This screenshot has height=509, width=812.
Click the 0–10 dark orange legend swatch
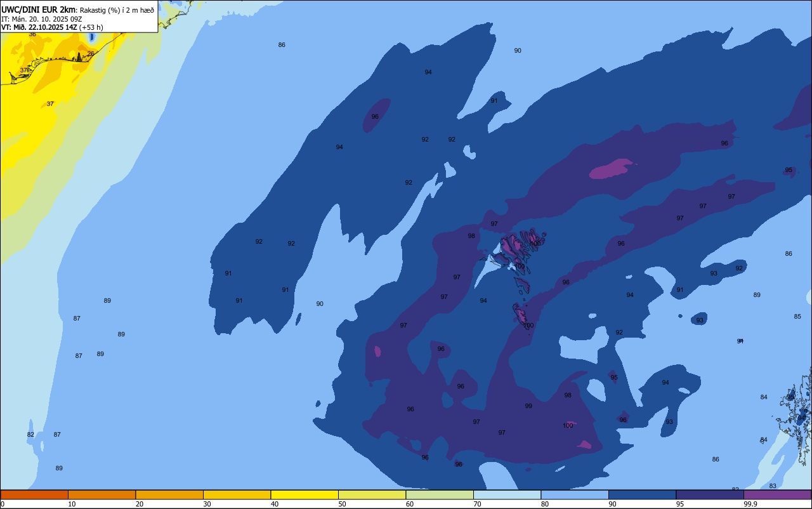(x=34, y=494)
